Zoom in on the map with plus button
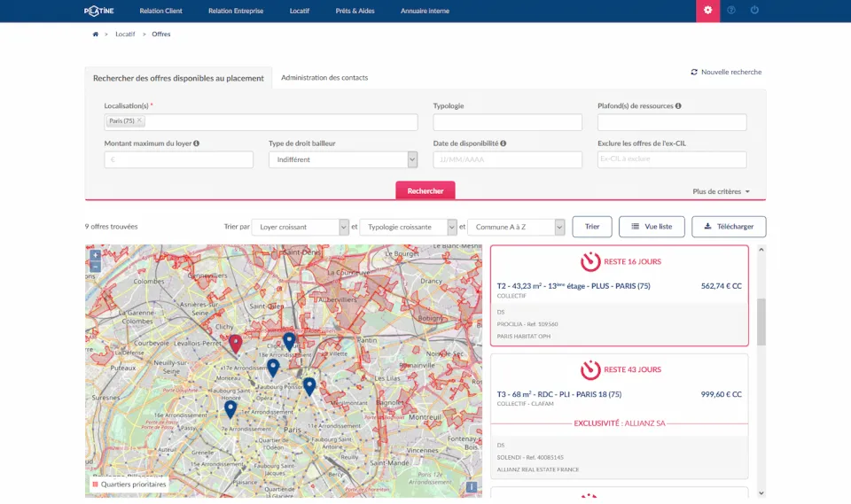The image size is (851, 504). coord(95,255)
